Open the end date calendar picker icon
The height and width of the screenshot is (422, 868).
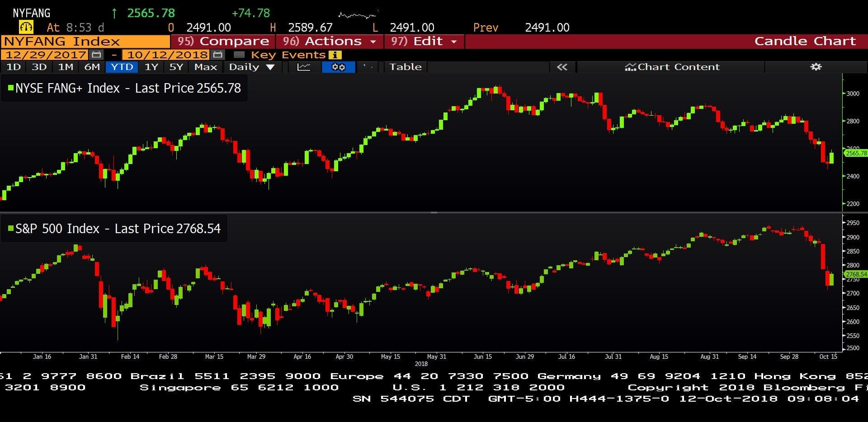tap(217, 55)
